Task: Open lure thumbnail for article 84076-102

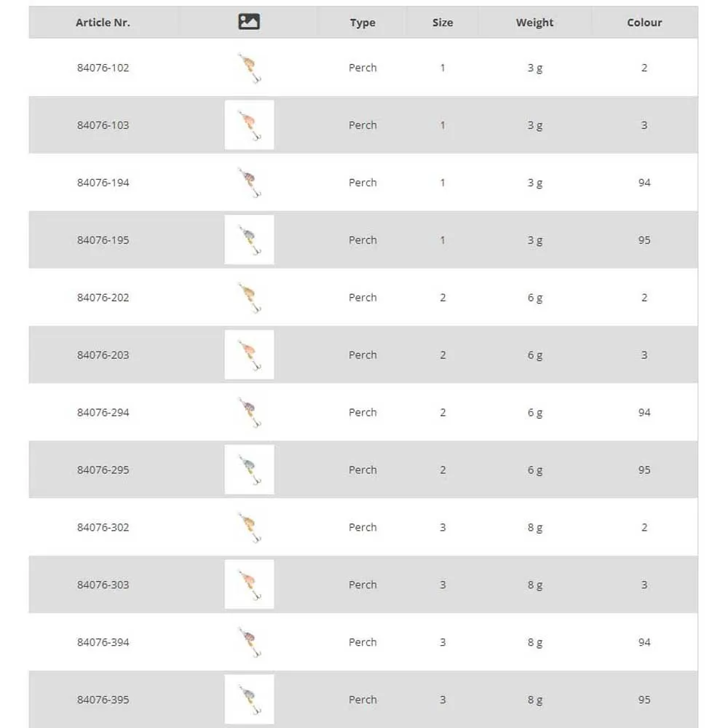Action: coord(249,68)
